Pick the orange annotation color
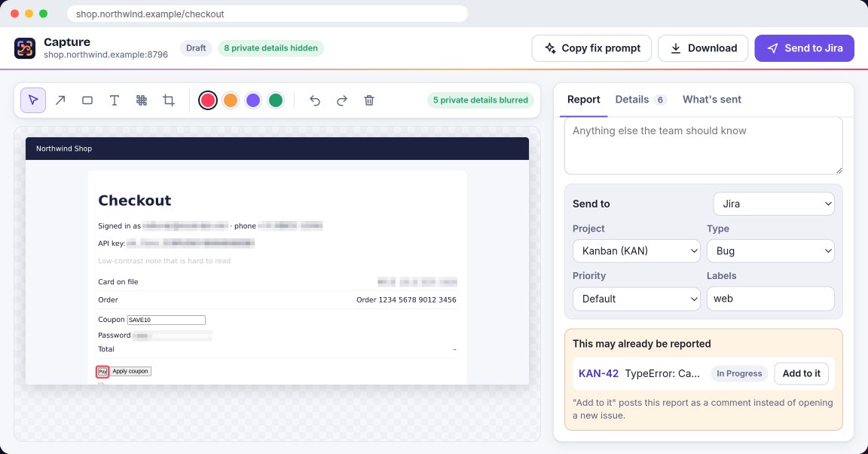This screenshot has width=868, height=454. tap(231, 100)
